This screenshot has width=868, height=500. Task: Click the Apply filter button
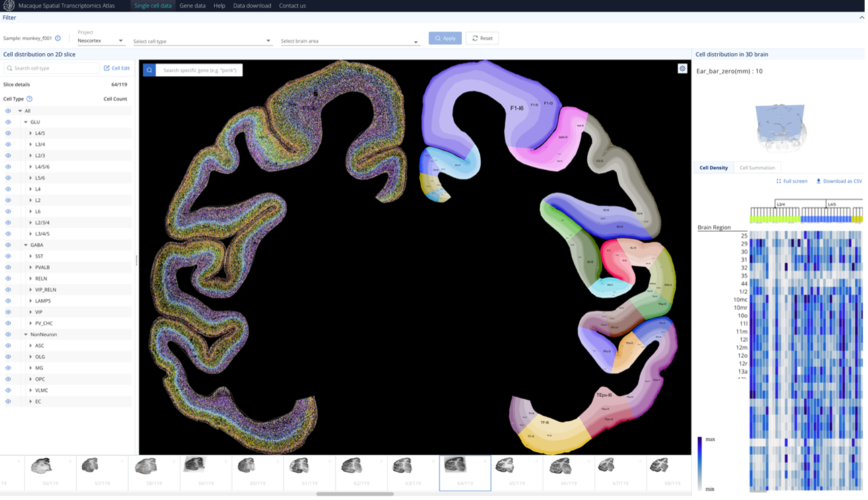point(445,38)
